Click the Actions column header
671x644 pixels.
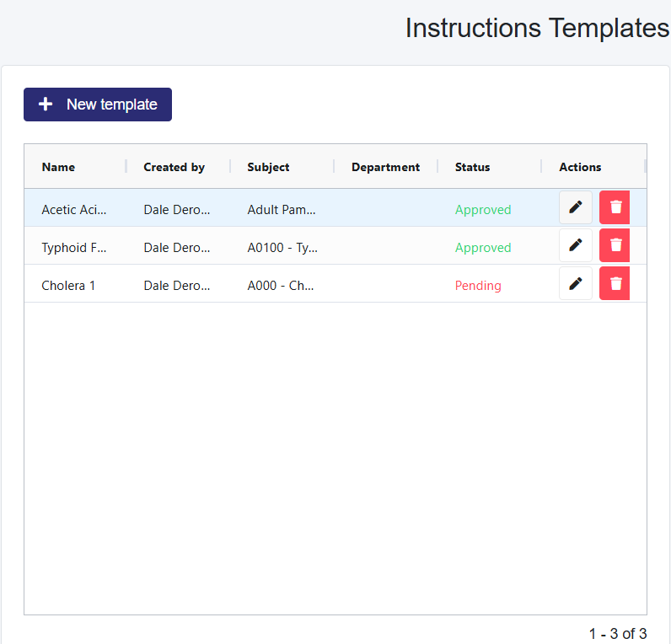(x=580, y=167)
